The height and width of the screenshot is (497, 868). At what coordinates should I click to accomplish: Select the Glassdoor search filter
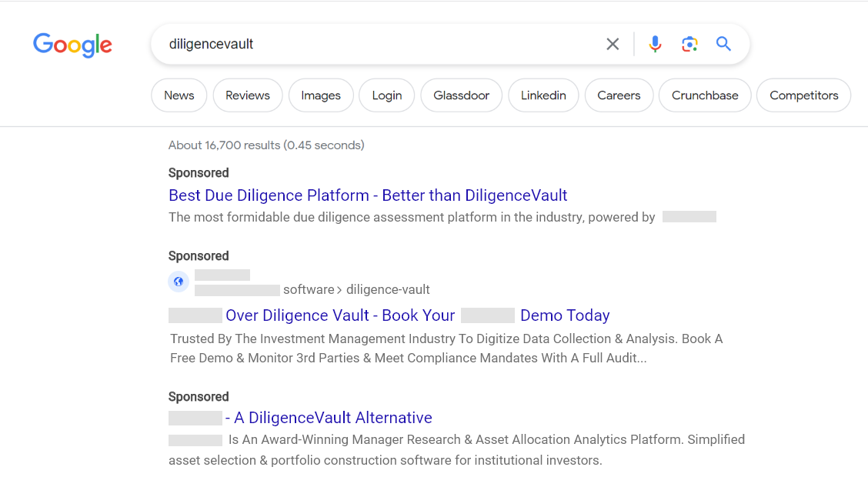(x=461, y=95)
